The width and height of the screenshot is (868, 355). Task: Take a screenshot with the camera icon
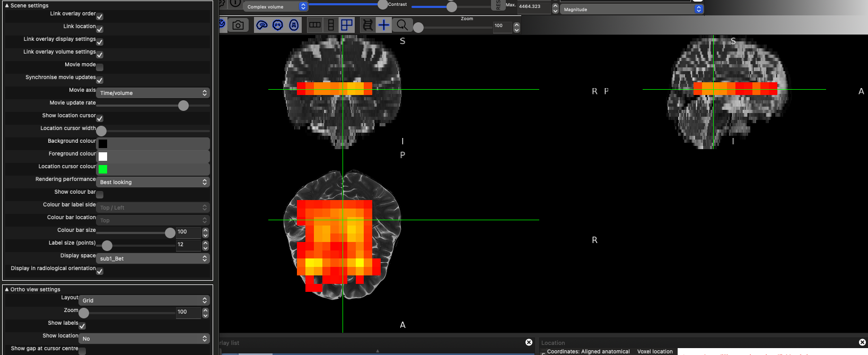(x=238, y=25)
